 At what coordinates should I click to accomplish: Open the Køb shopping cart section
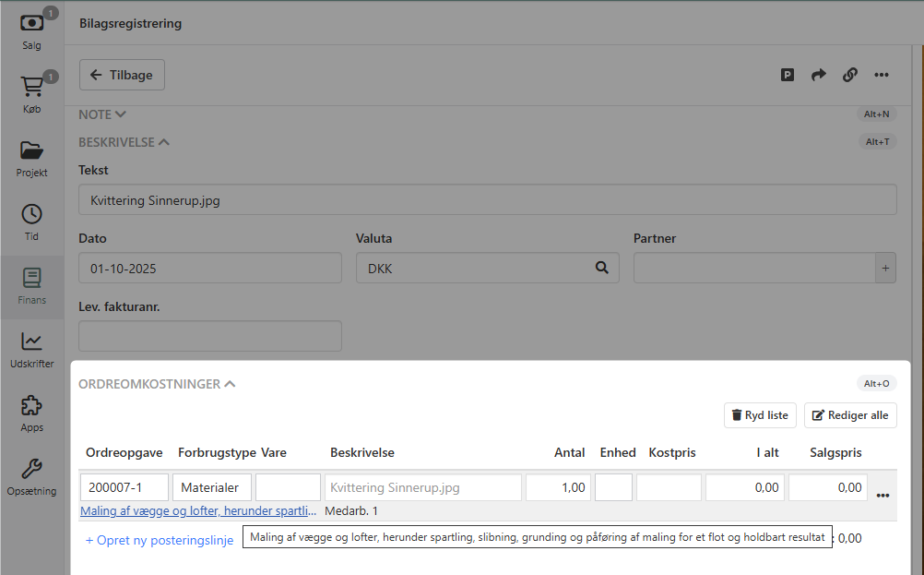click(x=32, y=94)
